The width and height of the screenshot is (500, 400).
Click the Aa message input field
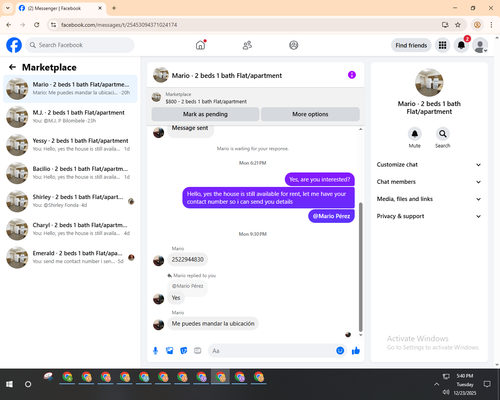272,351
